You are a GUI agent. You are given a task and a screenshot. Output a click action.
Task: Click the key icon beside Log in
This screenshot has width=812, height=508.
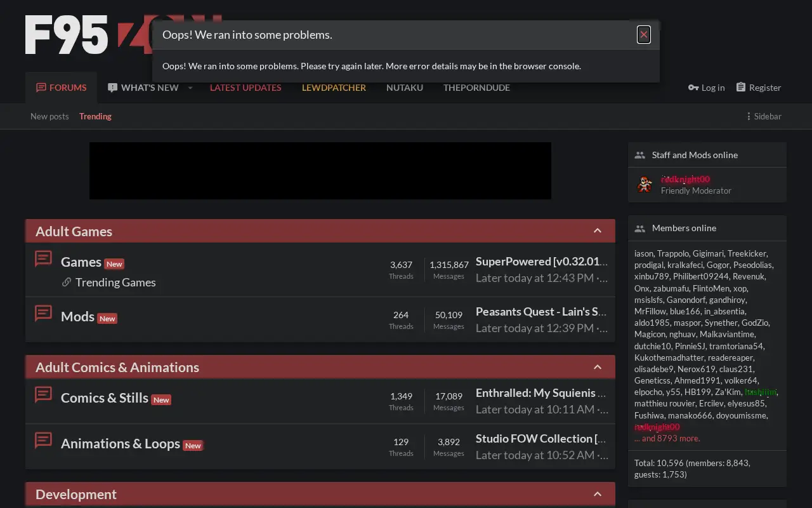coord(693,88)
